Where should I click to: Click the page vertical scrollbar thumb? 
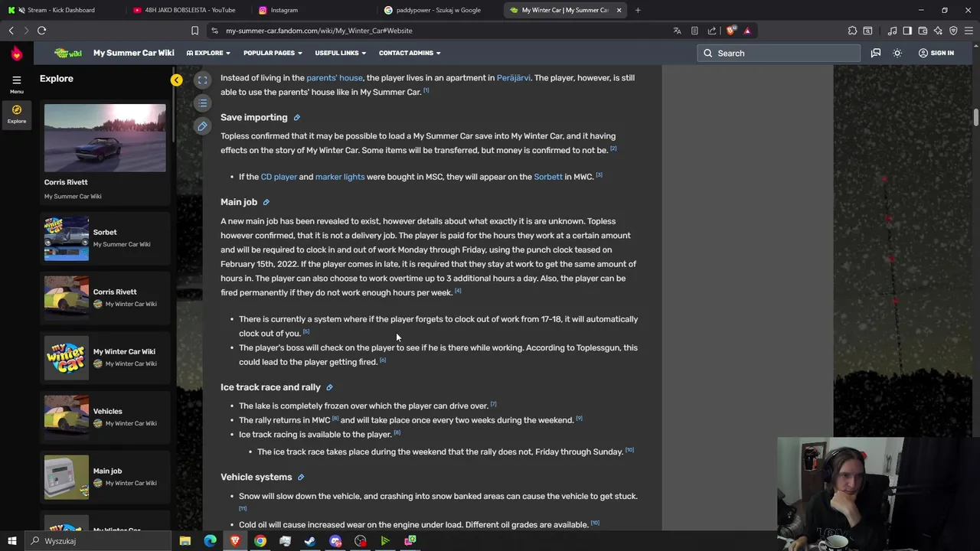coord(975,117)
